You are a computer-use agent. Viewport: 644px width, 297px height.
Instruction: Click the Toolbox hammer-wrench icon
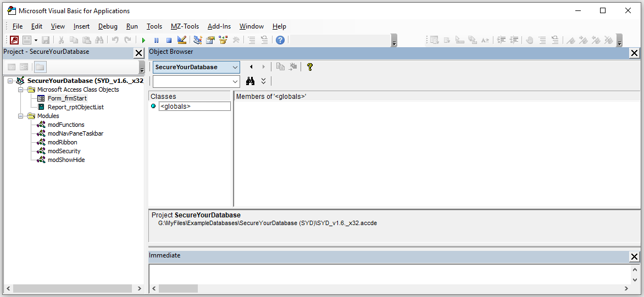tap(236, 40)
